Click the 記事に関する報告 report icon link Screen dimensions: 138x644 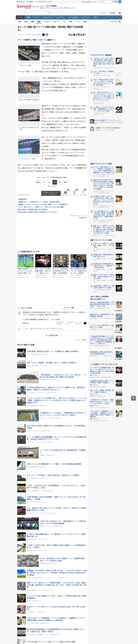pyautogui.click(x=24, y=194)
